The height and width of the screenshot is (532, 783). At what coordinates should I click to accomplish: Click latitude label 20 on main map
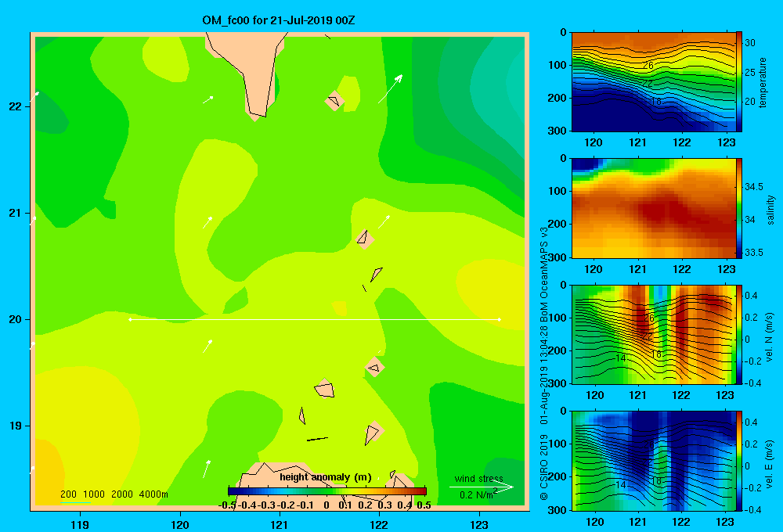click(16, 319)
